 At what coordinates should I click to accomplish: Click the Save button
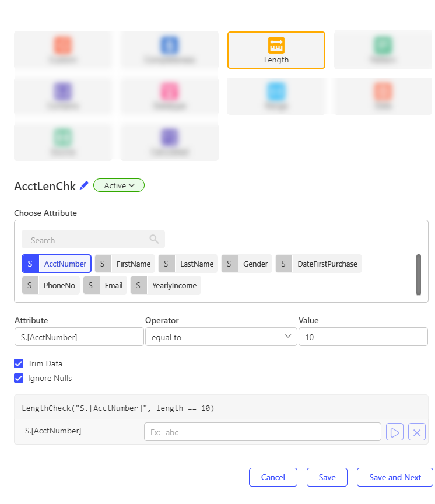(327, 477)
